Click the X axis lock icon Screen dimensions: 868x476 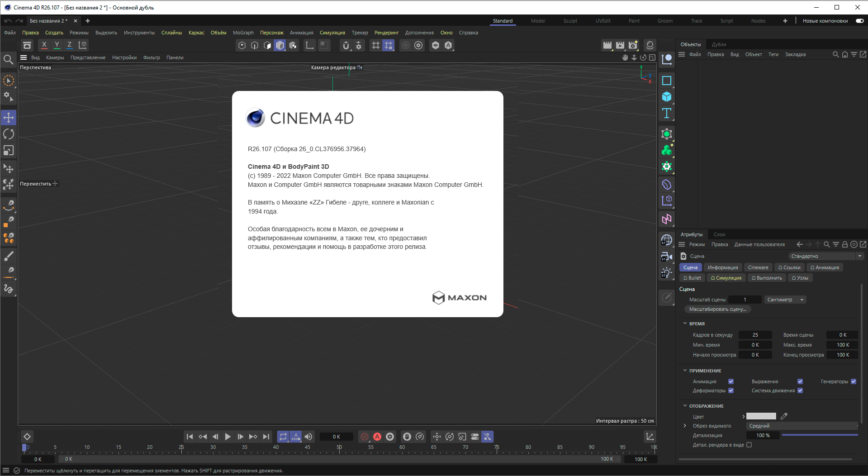pyautogui.click(x=44, y=45)
